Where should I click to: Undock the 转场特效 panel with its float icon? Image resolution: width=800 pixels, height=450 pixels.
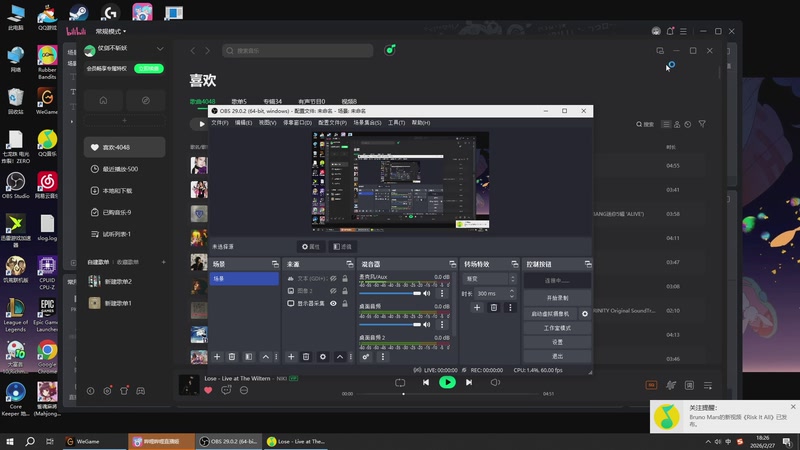pyautogui.click(x=514, y=264)
